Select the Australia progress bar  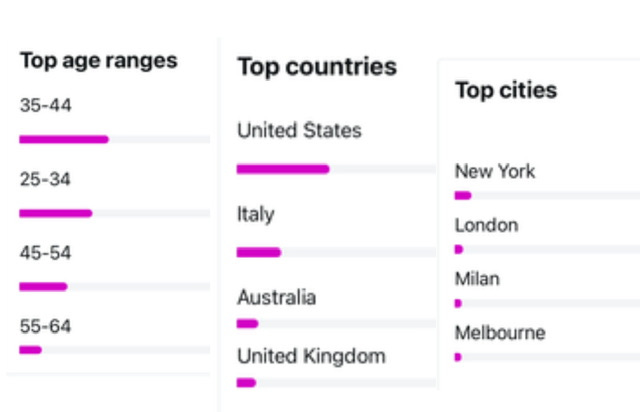pos(336,324)
